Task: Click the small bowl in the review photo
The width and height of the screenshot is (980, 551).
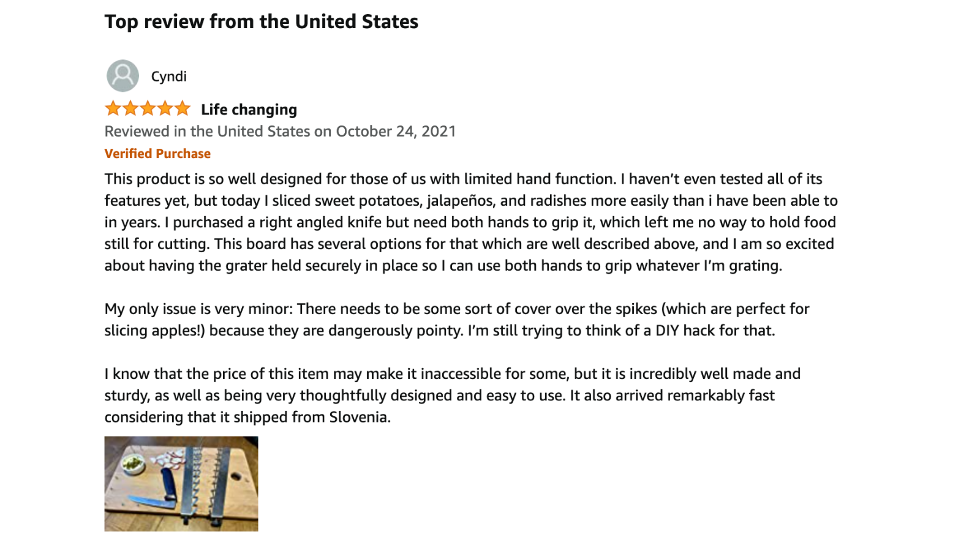Action: 132,465
